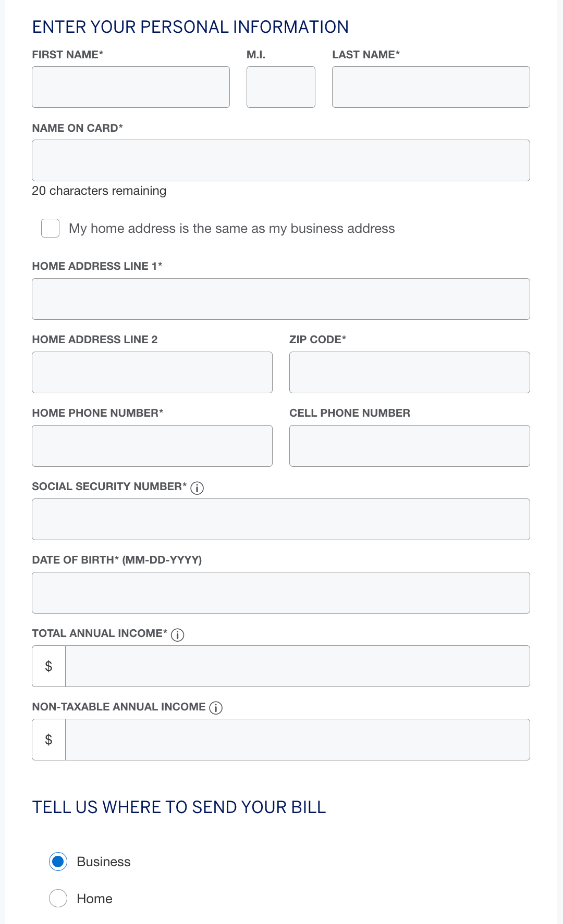Screen dimensions: 563x924
Task: Select the 'Enter Your Personal Information' heading
Action: [190, 27]
